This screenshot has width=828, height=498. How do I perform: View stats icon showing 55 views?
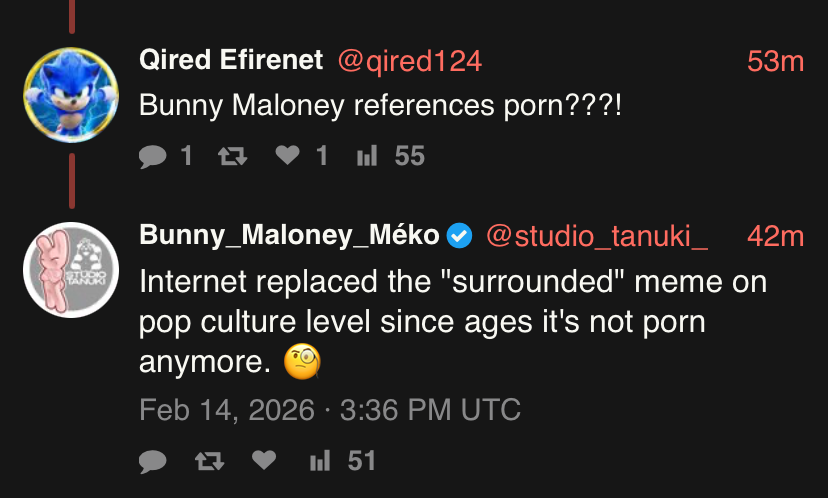[x=366, y=156]
